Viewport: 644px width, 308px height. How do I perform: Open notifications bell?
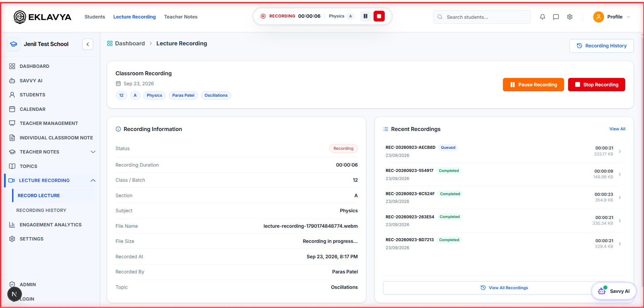coord(543,17)
